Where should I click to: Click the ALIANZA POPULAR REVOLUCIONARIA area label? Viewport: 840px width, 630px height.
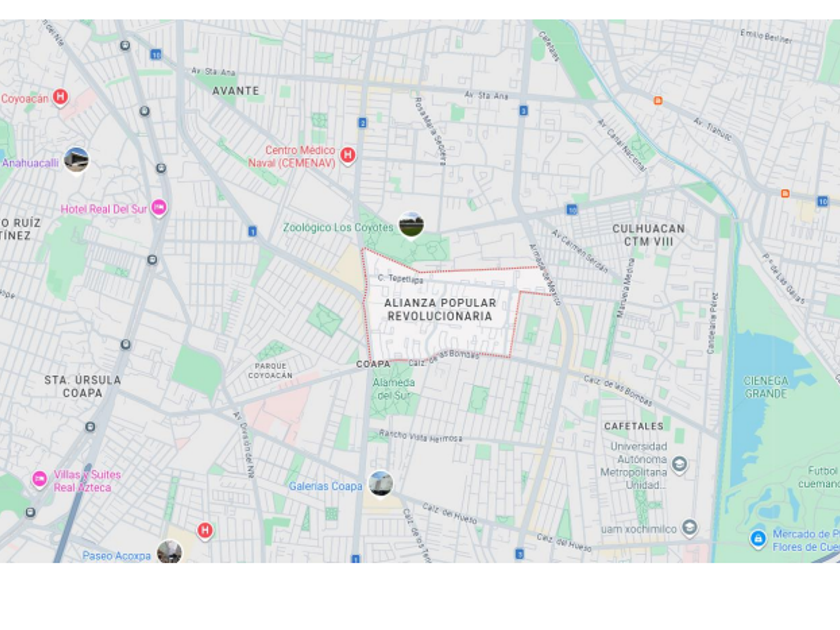(440, 310)
